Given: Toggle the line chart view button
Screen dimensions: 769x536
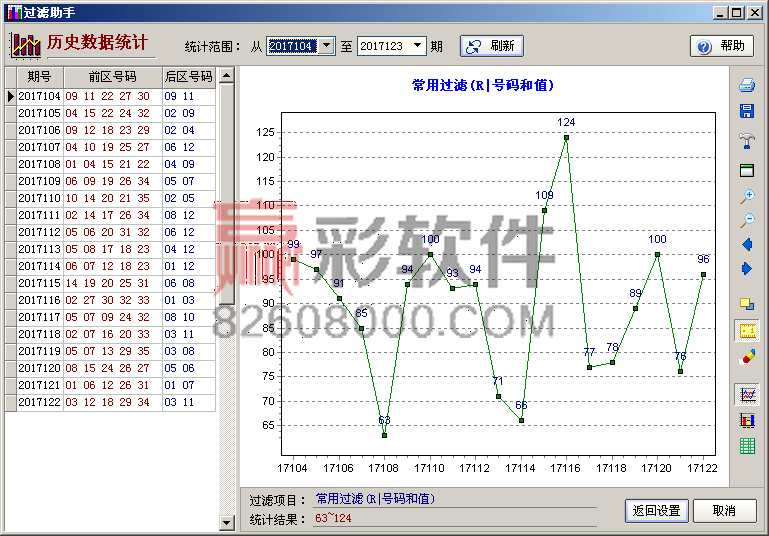Looking at the screenshot, I should [747, 394].
